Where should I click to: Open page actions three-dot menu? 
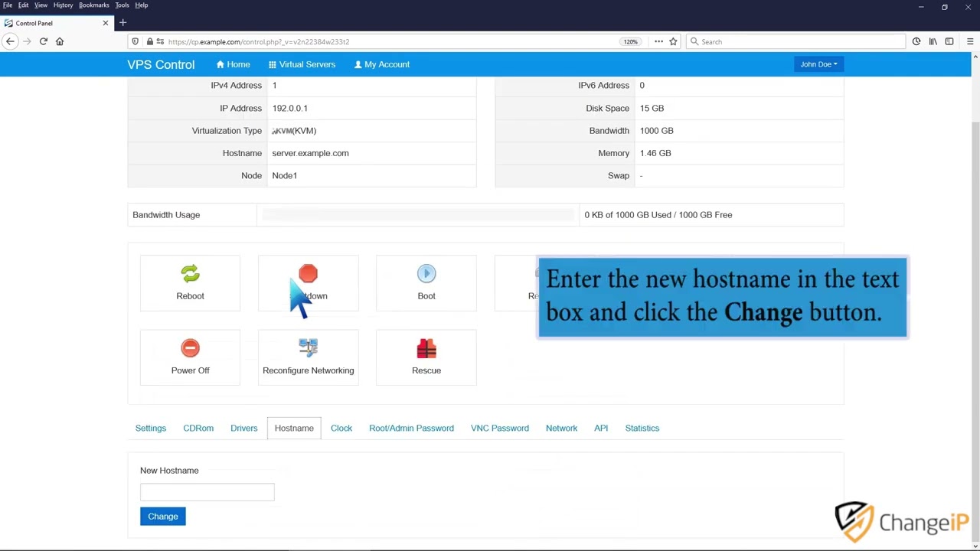[658, 41]
